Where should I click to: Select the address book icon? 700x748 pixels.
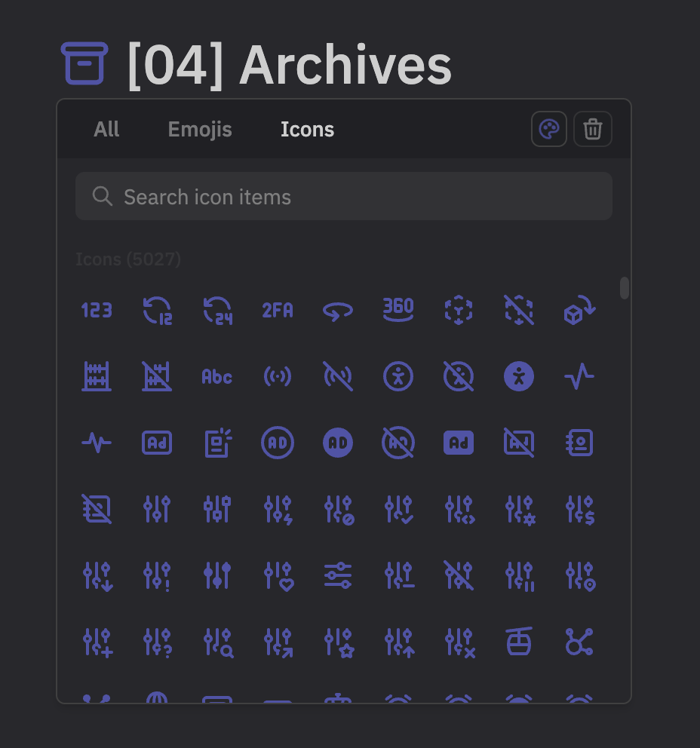pos(579,443)
